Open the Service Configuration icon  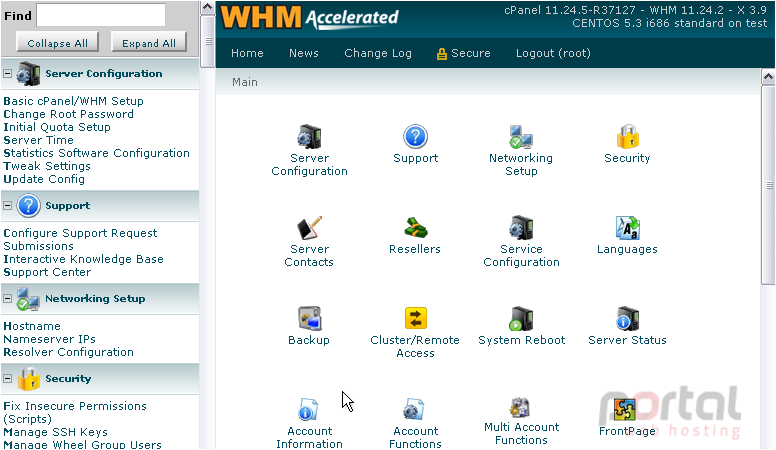coord(521,228)
